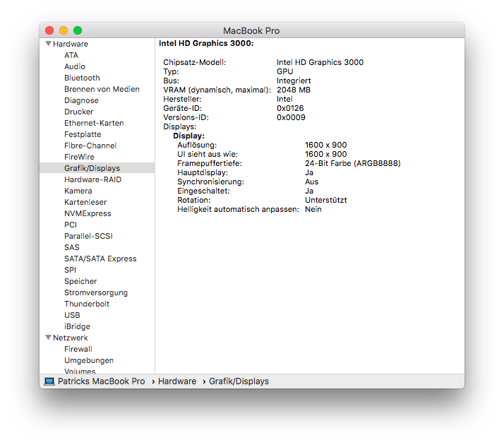This screenshot has width=504, height=445.
Task: Select Kamera in the sidebar
Action: (x=78, y=191)
